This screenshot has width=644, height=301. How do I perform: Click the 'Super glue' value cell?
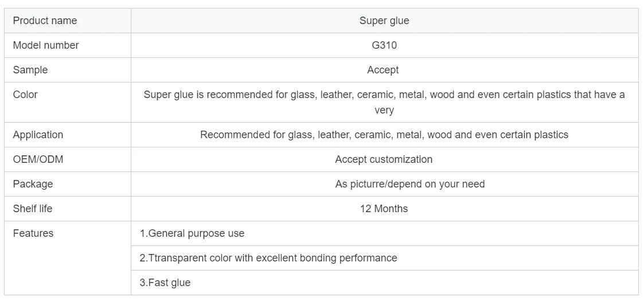pyautogui.click(x=384, y=21)
